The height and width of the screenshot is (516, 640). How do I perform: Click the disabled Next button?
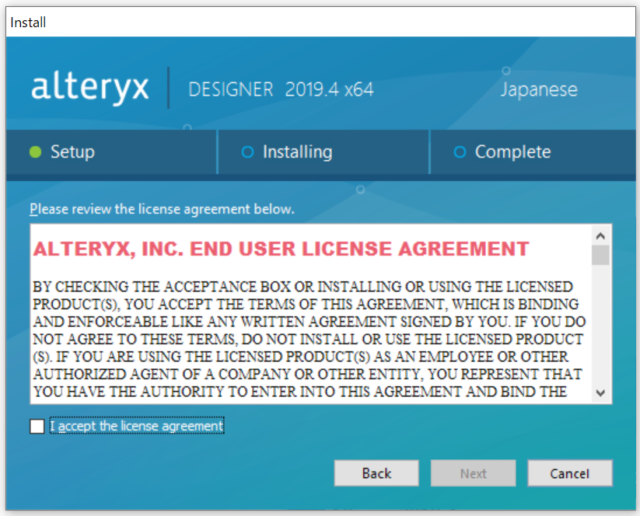pyautogui.click(x=473, y=473)
